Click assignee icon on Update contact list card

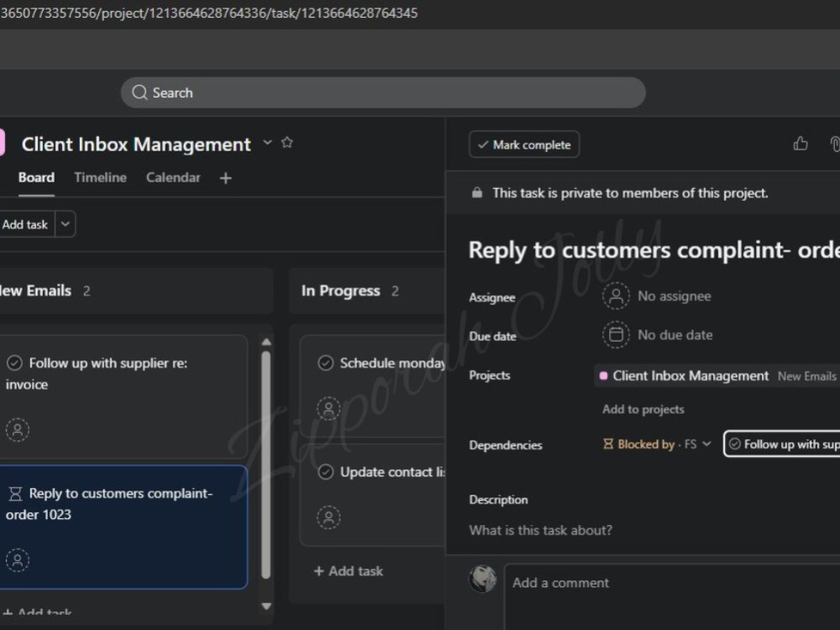(328, 517)
